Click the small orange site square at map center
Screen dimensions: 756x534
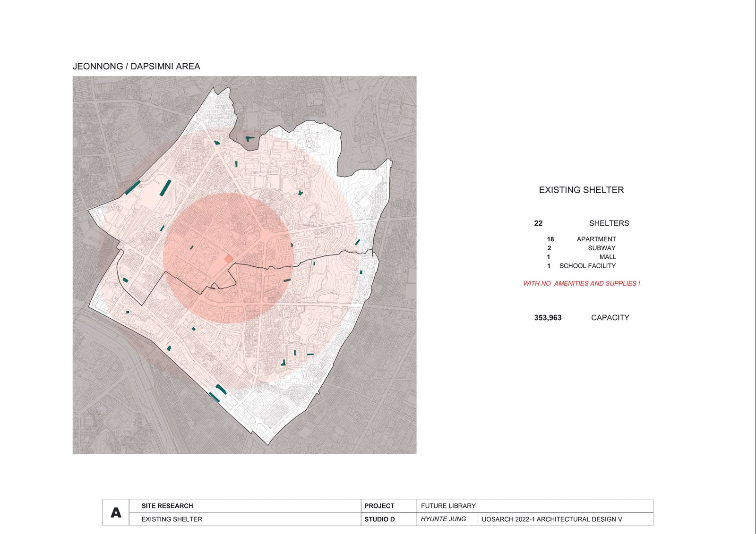point(228,259)
